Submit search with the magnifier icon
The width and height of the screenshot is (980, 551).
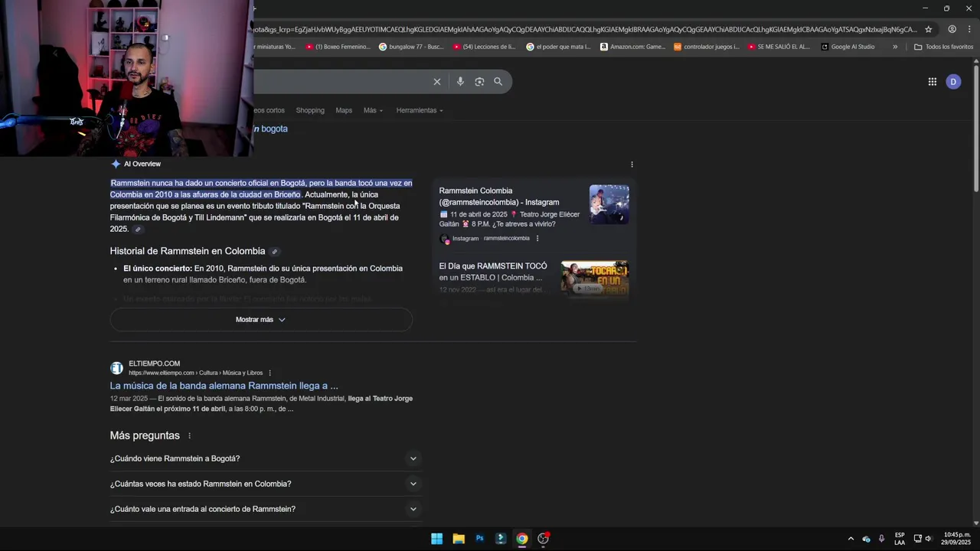(x=498, y=82)
